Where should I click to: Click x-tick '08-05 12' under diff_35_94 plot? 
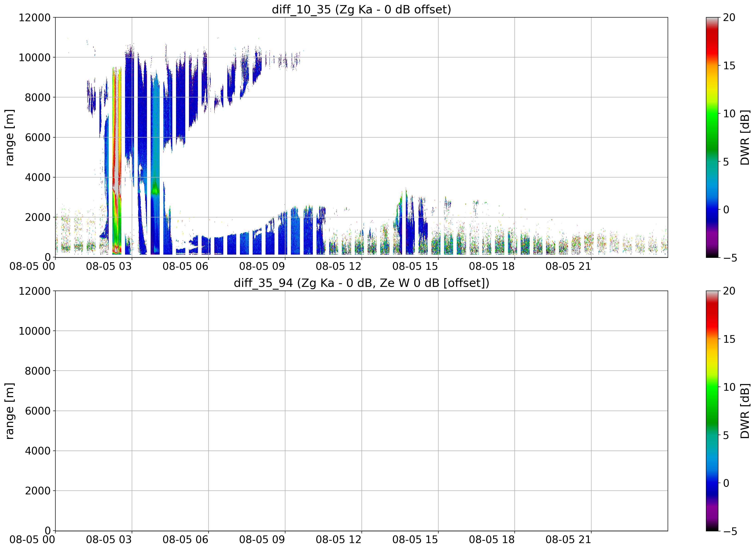pos(339,540)
